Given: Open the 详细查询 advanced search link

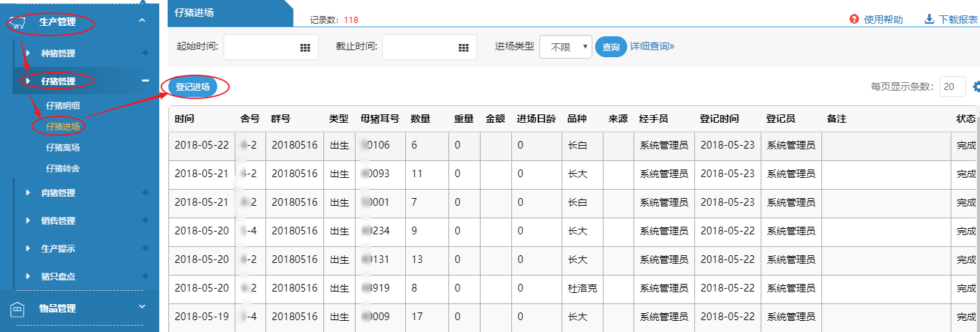Looking at the screenshot, I should [652, 47].
